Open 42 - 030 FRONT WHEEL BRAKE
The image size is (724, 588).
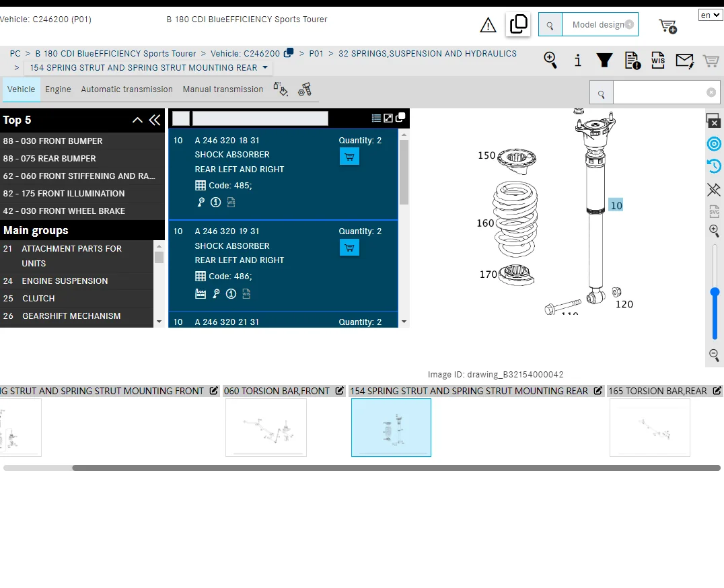coord(82,211)
